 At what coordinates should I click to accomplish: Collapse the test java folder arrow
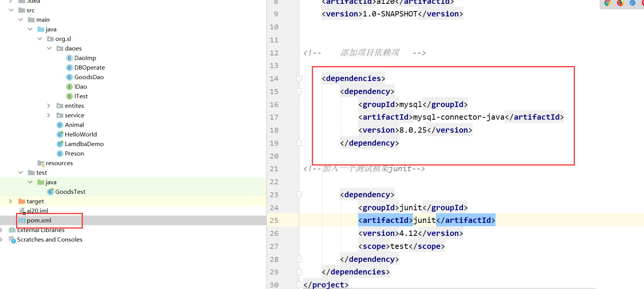[x=30, y=182]
